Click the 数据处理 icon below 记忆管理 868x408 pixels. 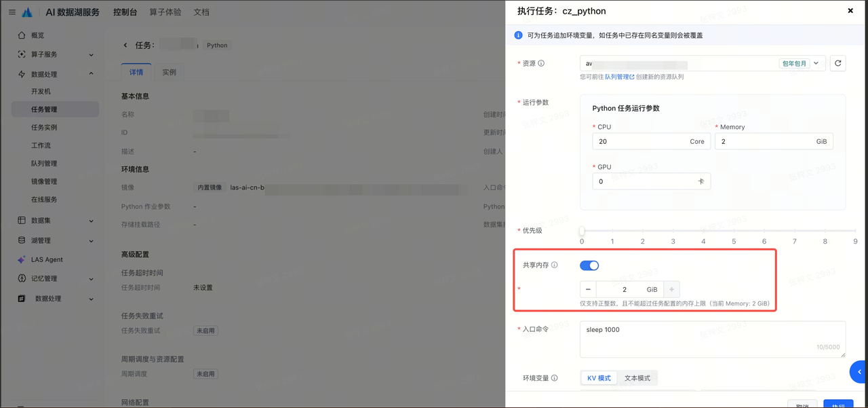click(22, 299)
